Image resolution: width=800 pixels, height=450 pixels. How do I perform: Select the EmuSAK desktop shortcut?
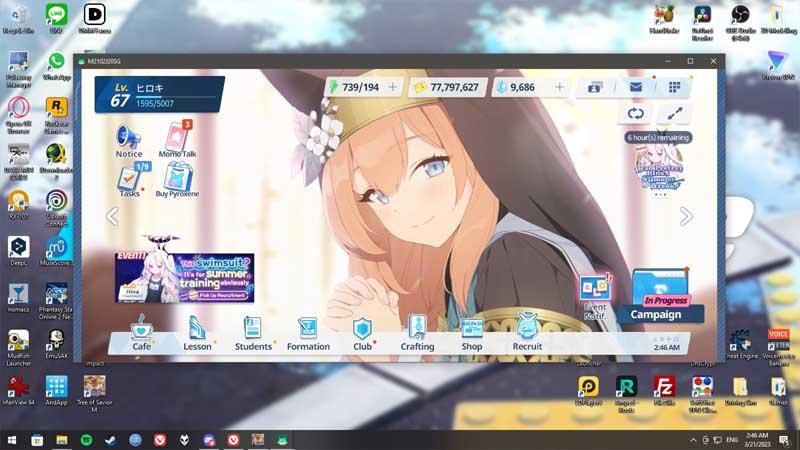56,344
